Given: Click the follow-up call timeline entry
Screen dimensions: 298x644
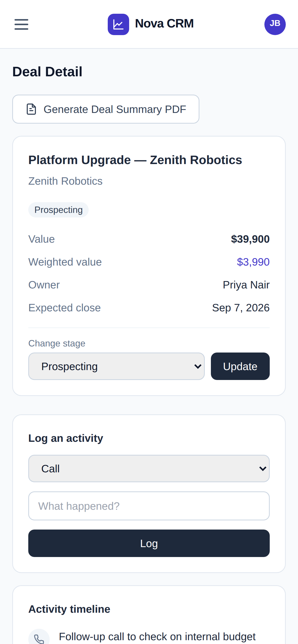Looking at the screenshot, I should 157,637.
